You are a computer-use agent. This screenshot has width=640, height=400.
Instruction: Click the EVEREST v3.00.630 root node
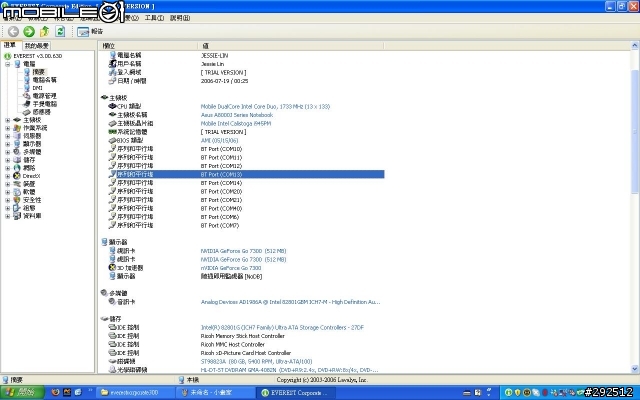38,56
